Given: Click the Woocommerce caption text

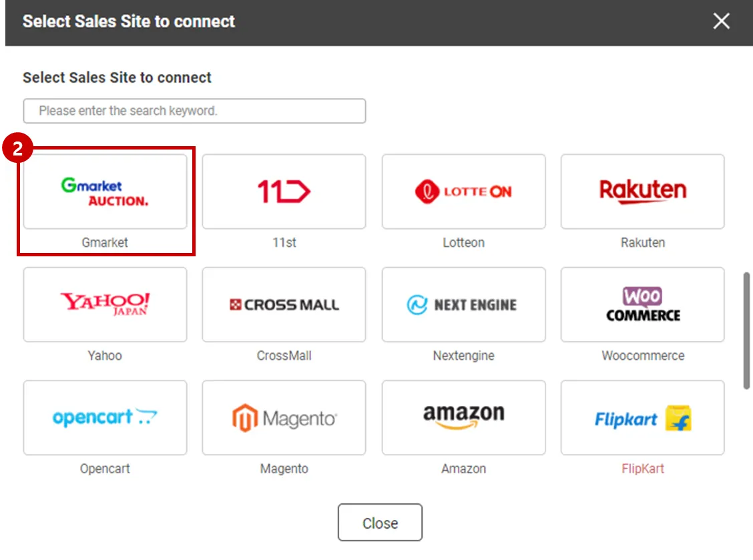Looking at the screenshot, I should 642,356.
